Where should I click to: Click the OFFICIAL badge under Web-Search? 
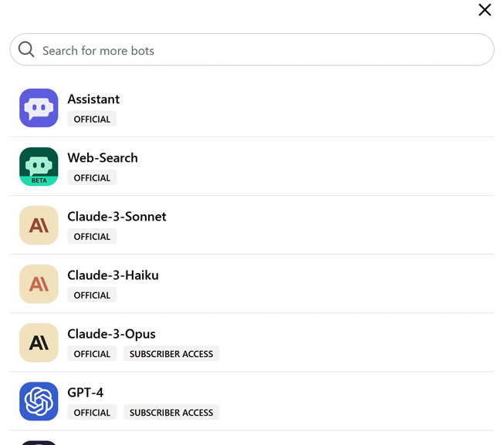click(92, 178)
